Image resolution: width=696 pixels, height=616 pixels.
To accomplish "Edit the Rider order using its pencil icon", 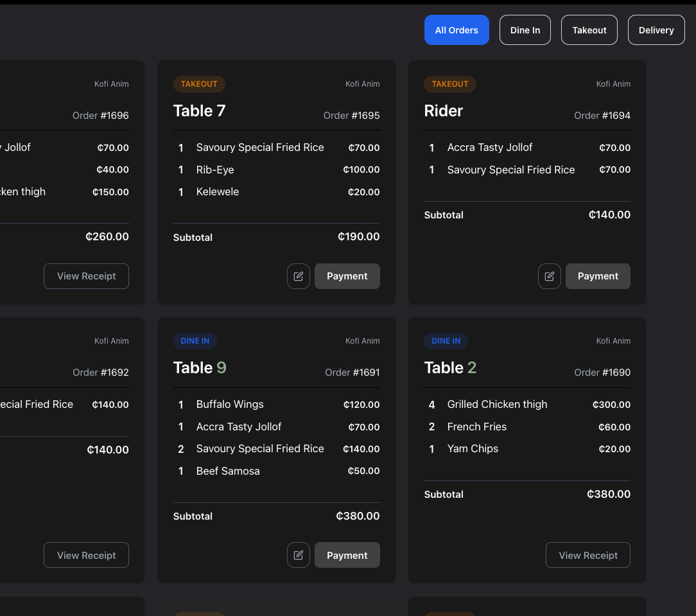I will [x=549, y=276].
